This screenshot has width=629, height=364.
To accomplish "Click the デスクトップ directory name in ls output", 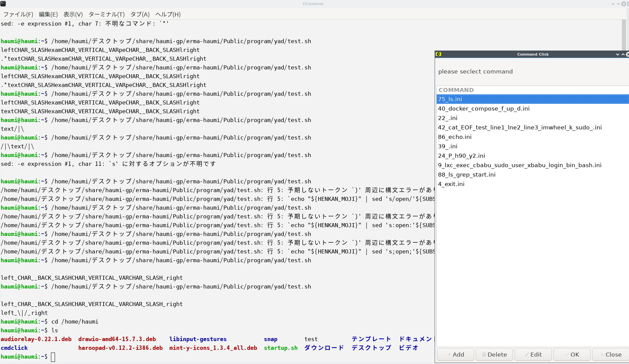I will tap(372, 348).
